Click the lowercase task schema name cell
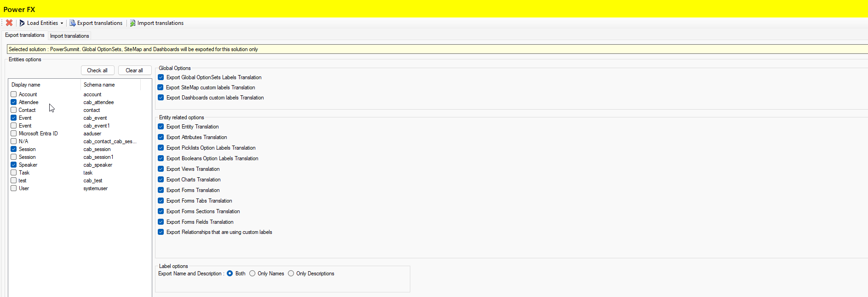This screenshot has height=297, width=868. [88, 173]
